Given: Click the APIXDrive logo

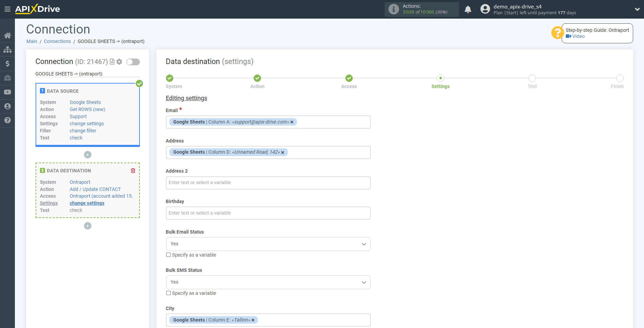Looking at the screenshot, I should tap(37, 9).
